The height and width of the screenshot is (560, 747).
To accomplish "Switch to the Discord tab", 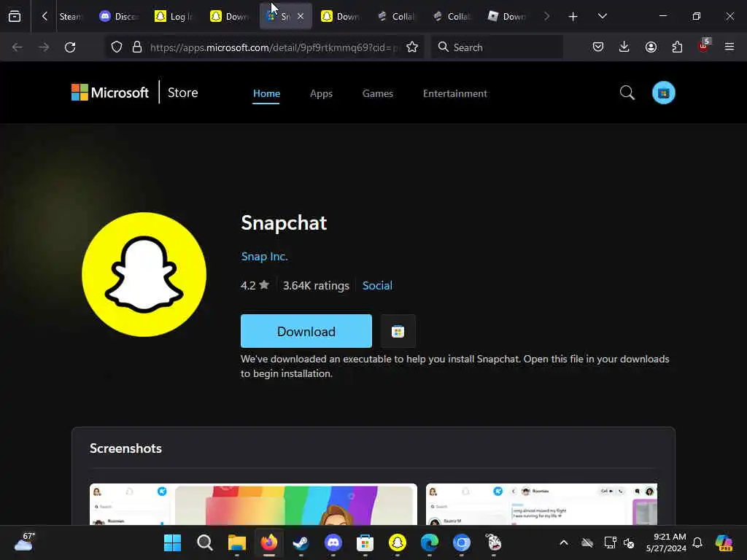I will pos(119,16).
